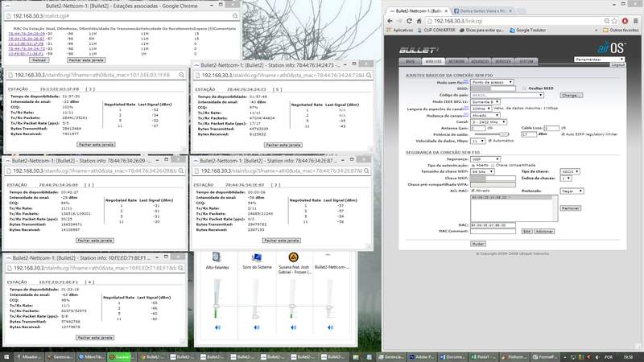Open the Chrome hamburger menu
Image resolution: width=644 pixels, height=362 pixels.
pos(635,21)
